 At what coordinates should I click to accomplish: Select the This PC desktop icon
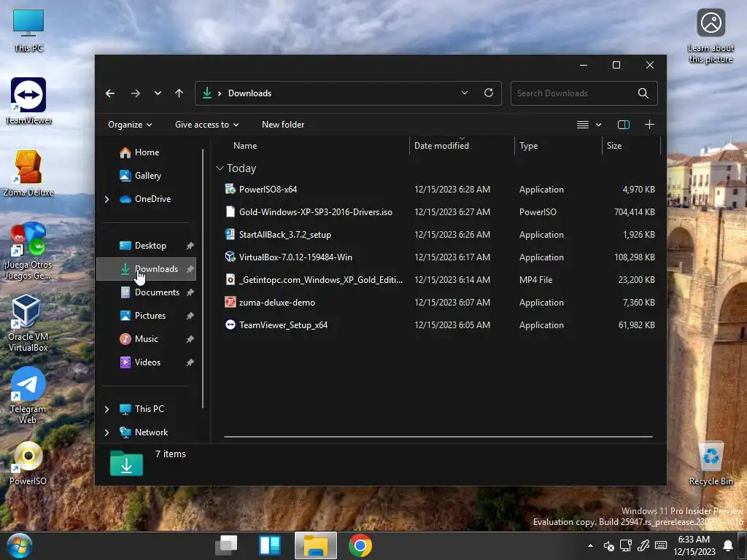(x=28, y=29)
